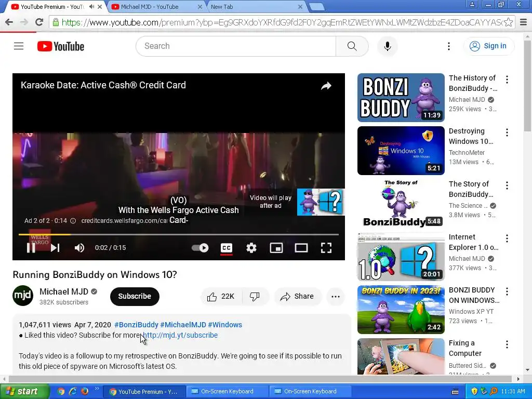Viewport: 532px width, 399px height.
Task: Visit the creditcards.wellsfargo.com ad link
Action: (124, 220)
